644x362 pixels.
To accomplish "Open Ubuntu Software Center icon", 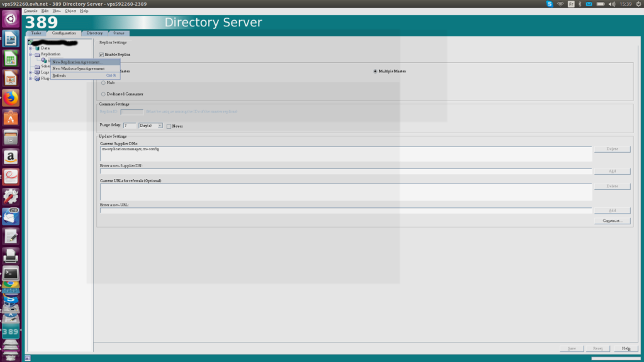I will pos(11,118).
